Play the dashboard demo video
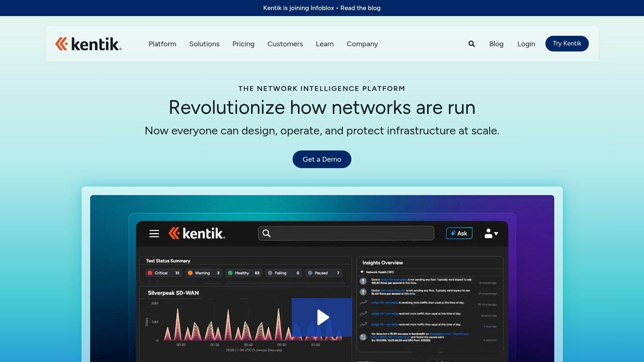This screenshot has height=362, width=644. click(322, 317)
